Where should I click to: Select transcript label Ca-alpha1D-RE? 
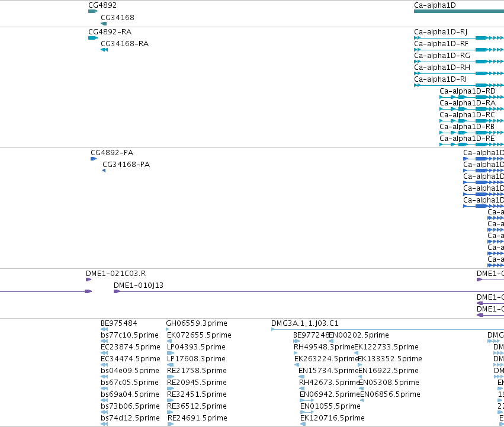coord(467,139)
